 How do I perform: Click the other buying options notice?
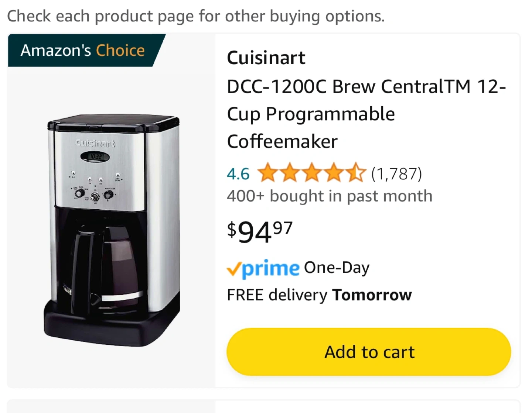(x=196, y=16)
